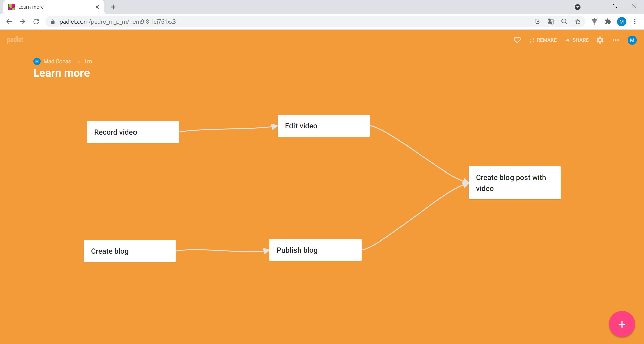
Task: Select the Record video card
Action: [133, 132]
